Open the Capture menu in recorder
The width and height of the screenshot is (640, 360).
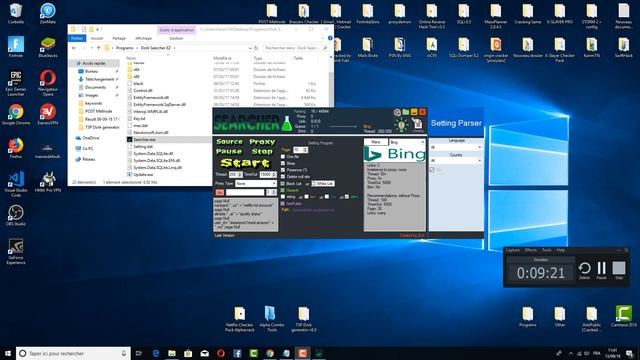coord(513,250)
